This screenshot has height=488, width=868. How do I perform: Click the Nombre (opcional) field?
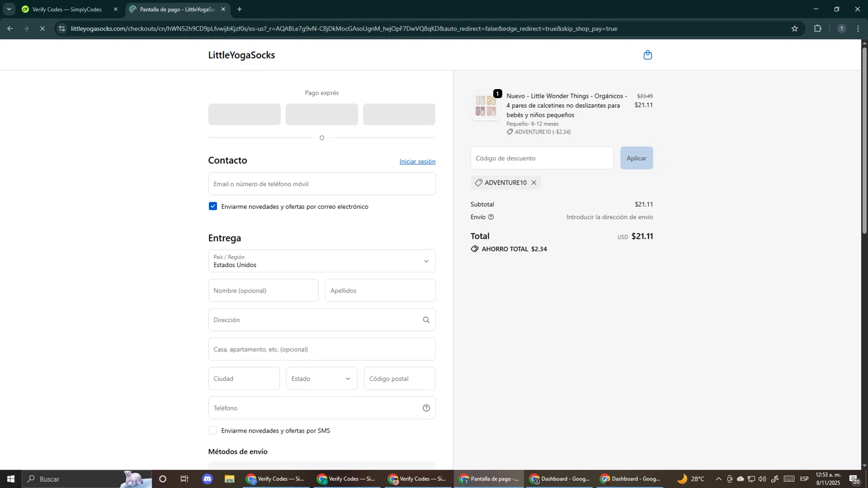[x=263, y=291]
